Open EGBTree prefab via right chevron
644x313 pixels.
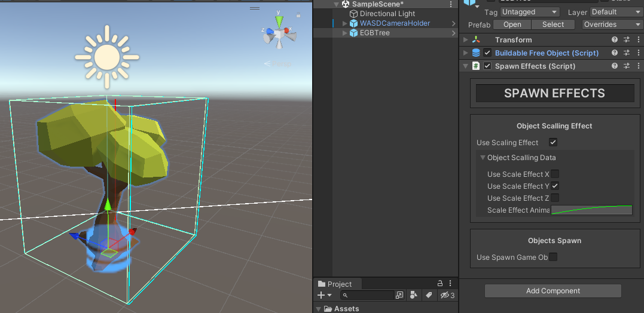point(453,33)
